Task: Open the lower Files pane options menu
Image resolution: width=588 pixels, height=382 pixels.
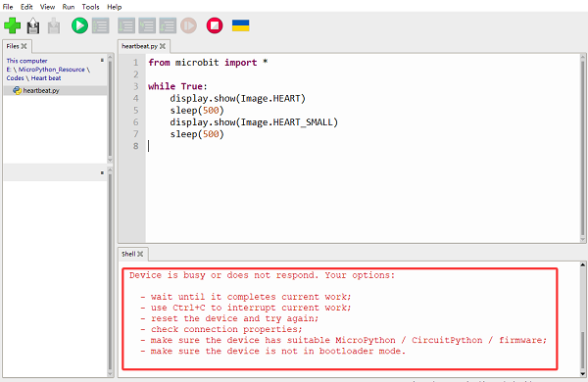Action: [x=102, y=172]
